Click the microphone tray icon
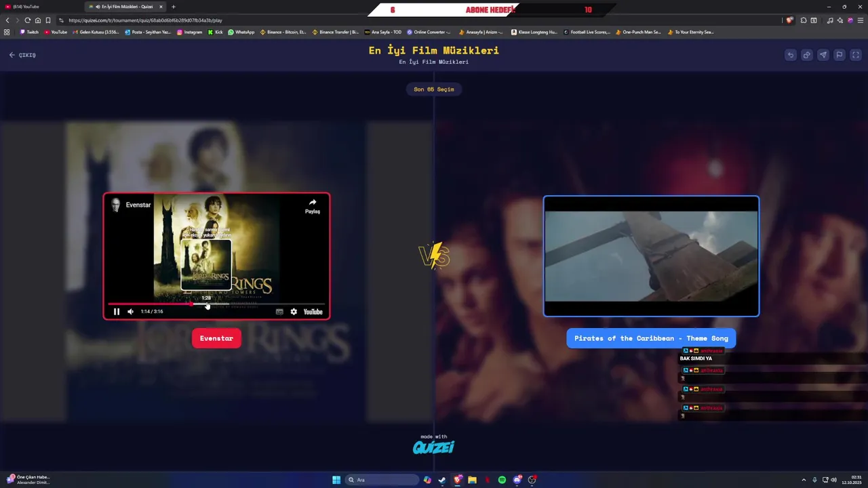 tap(814, 480)
